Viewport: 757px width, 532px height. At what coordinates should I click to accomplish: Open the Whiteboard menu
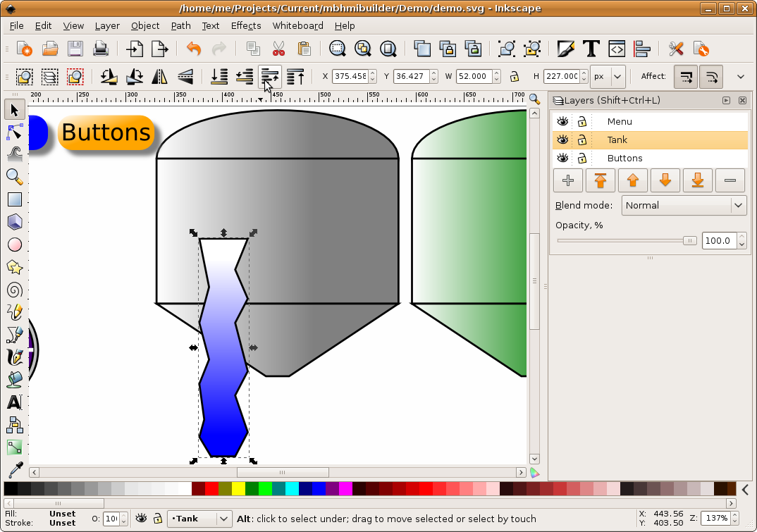[x=297, y=25]
